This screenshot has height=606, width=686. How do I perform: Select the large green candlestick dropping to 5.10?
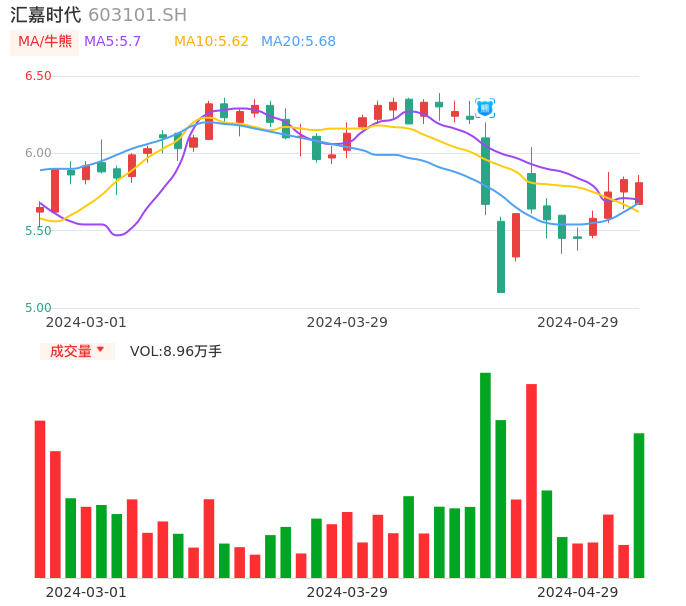click(501, 256)
